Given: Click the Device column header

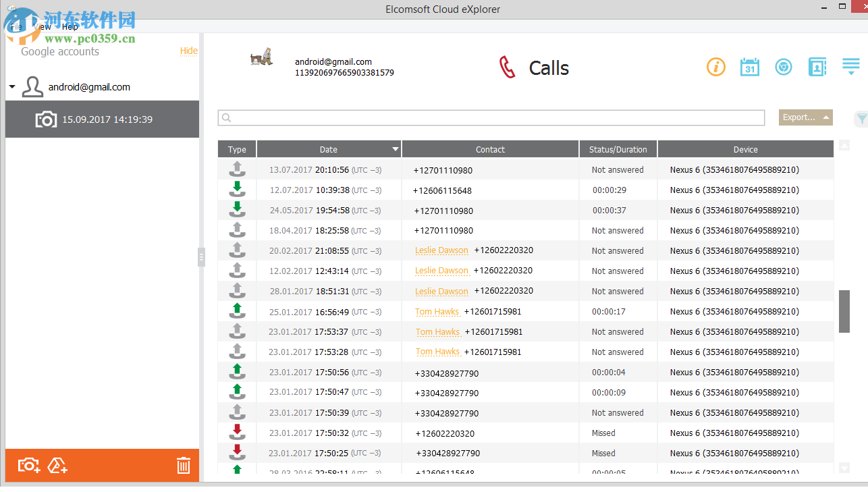Looking at the screenshot, I should [x=746, y=149].
